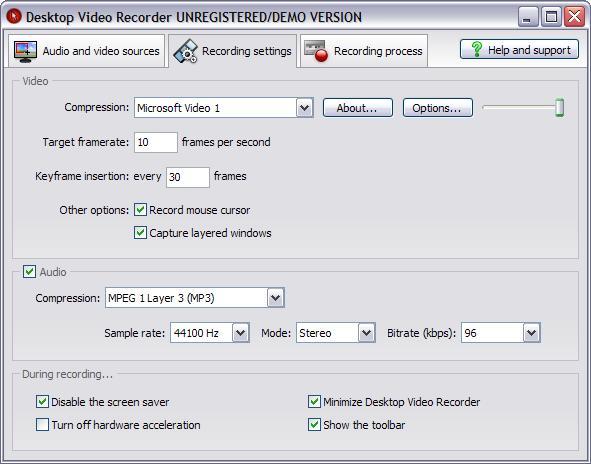Click the "During recording..." group title
Screen dimensions: 591x464
tap(67, 374)
